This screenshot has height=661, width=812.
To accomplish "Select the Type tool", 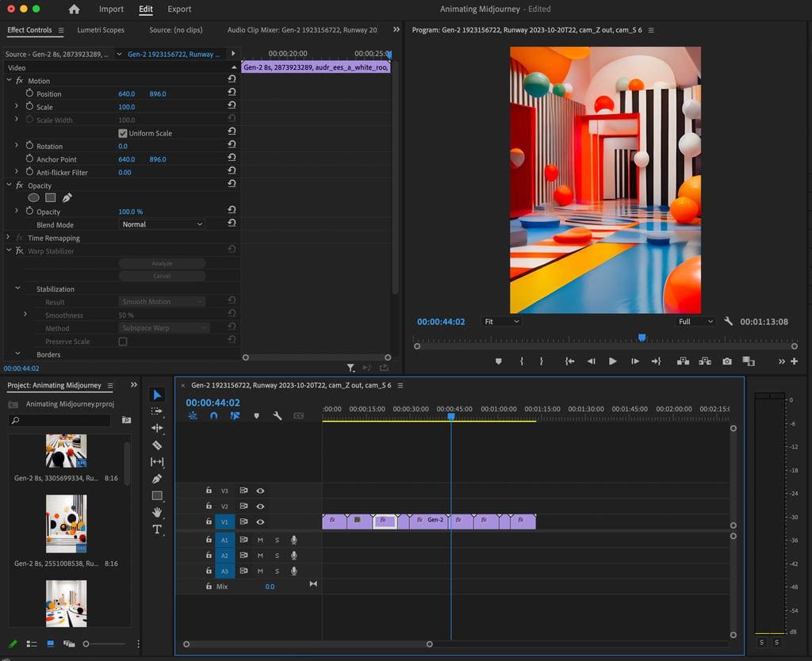I will (x=157, y=529).
